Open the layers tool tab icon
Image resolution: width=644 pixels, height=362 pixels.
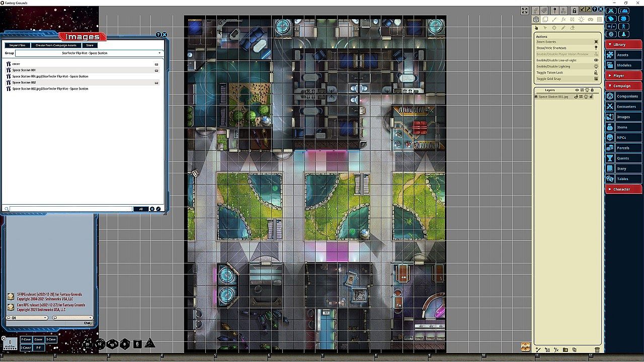pyautogui.click(x=545, y=20)
